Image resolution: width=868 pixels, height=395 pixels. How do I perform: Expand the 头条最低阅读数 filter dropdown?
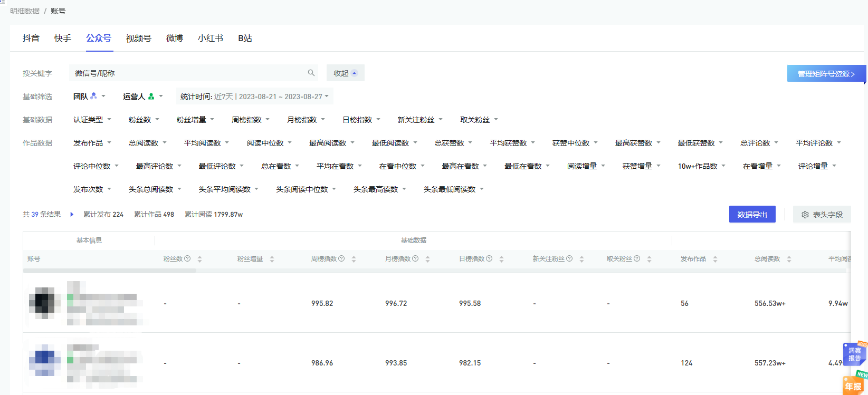click(454, 189)
